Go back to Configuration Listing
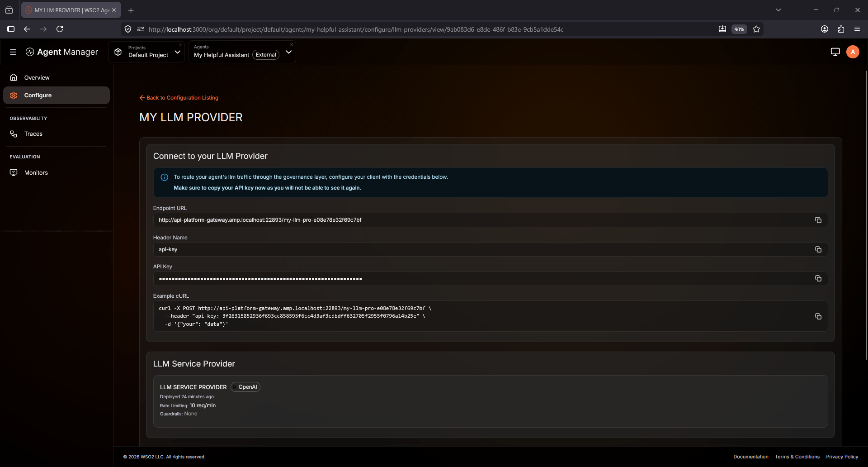 pyautogui.click(x=179, y=98)
